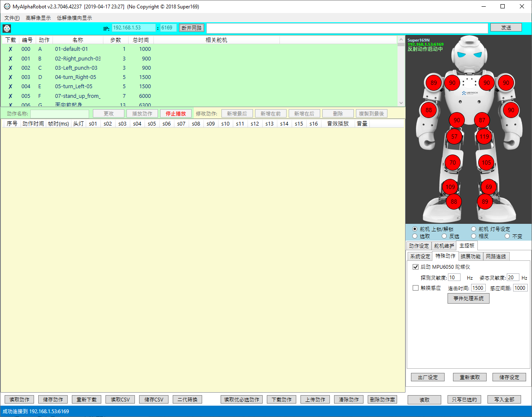
Task: Click servo 105 on the robot knee
Action: coord(486,163)
